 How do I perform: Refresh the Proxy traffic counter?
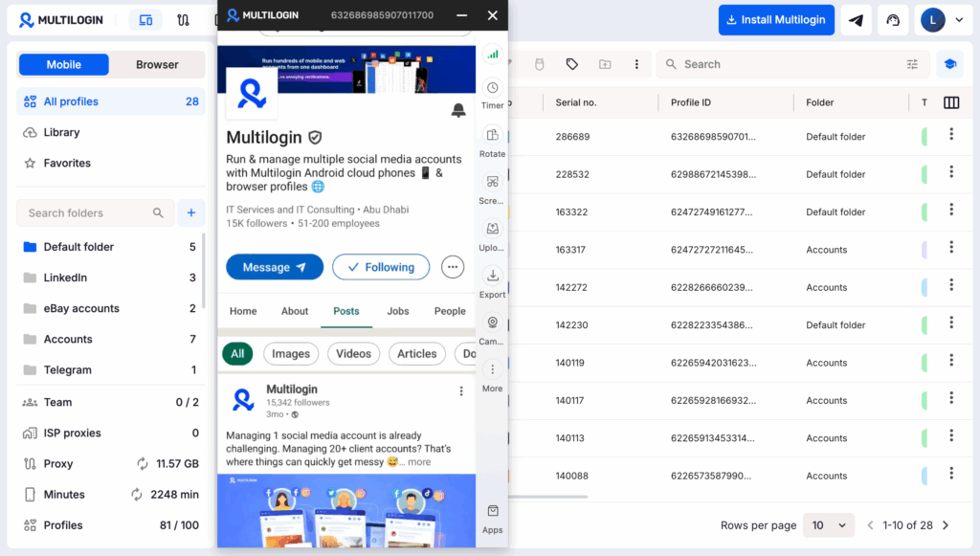(143, 463)
